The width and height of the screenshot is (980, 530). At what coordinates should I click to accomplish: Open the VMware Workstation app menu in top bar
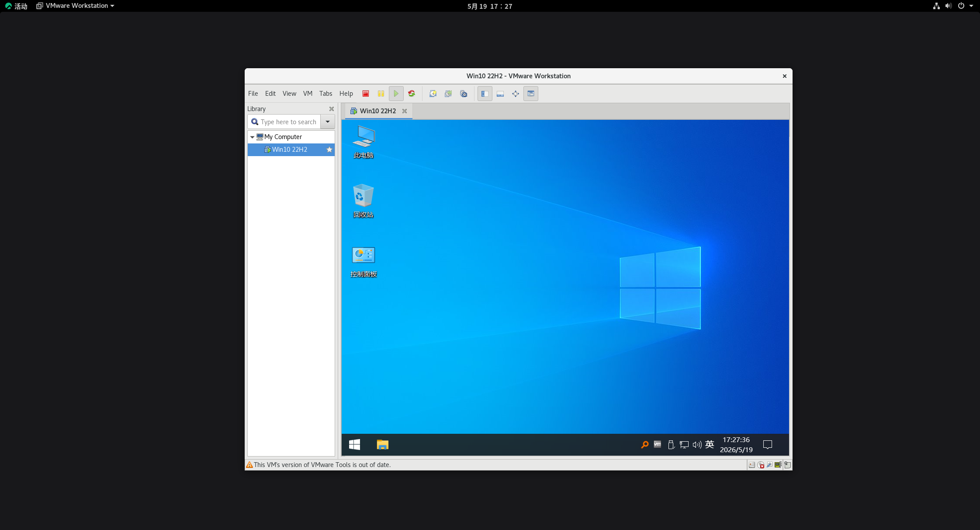coord(75,6)
